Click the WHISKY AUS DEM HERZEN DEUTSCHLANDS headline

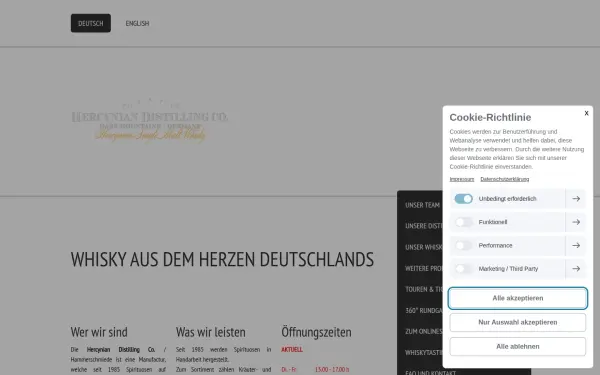point(222,259)
